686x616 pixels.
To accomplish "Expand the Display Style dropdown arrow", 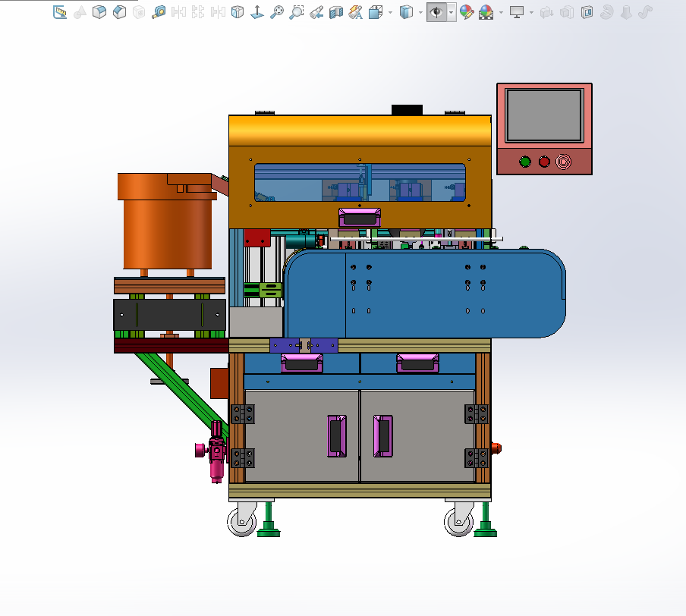I will coord(420,13).
